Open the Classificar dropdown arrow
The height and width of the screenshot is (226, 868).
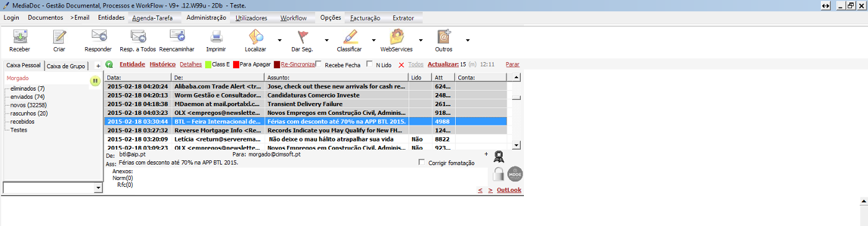coord(373,40)
